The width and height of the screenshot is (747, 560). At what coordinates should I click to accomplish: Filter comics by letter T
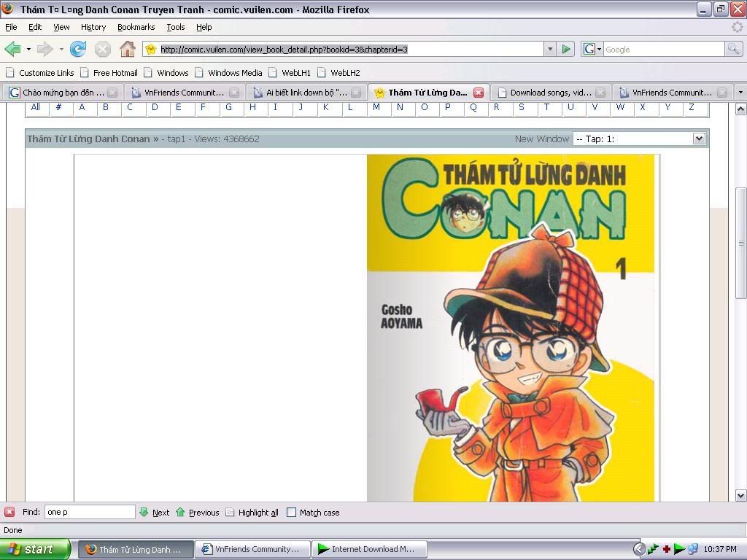[546, 107]
